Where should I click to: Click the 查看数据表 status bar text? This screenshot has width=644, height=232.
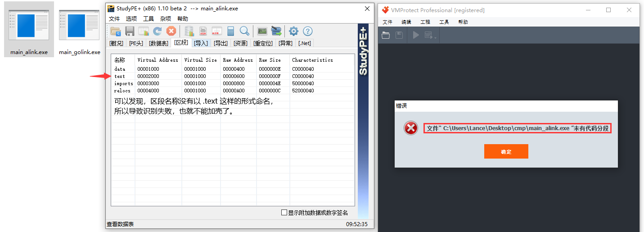point(120,224)
